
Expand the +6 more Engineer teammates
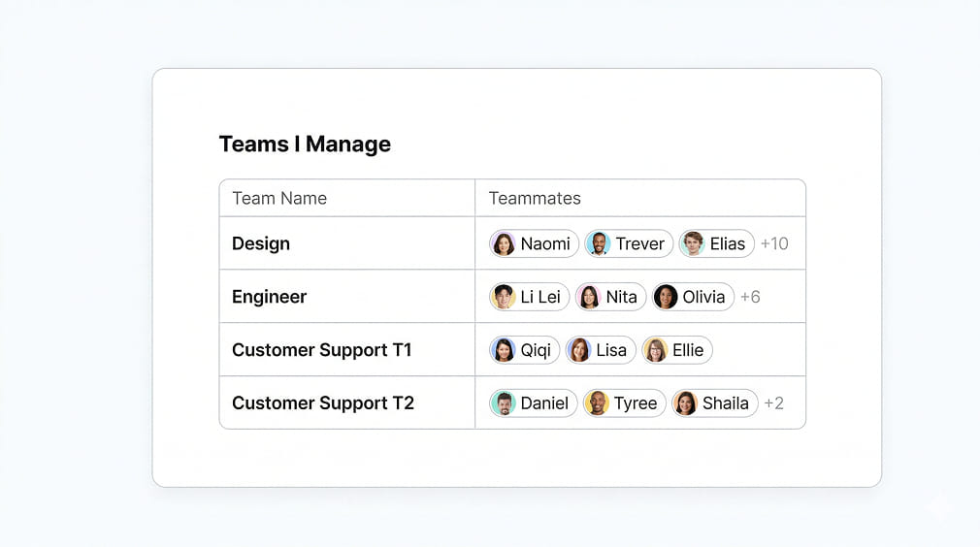coord(750,297)
